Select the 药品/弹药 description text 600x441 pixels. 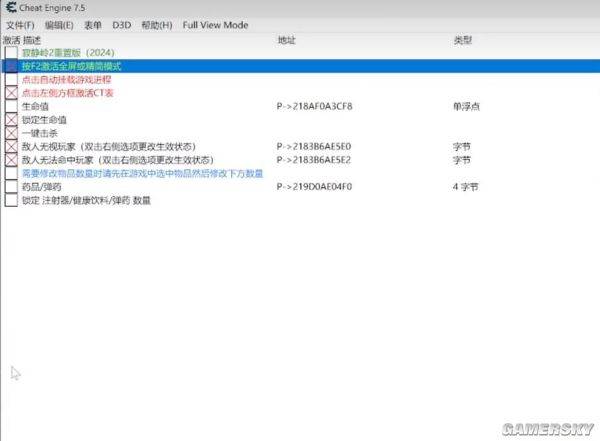coord(42,187)
